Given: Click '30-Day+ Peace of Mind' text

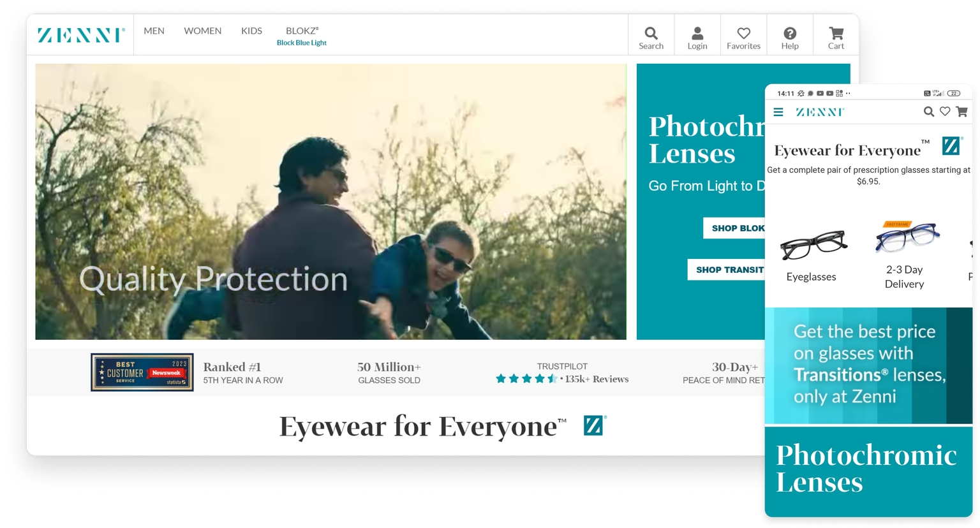Looking at the screenshot, I should tap(724, 372).
